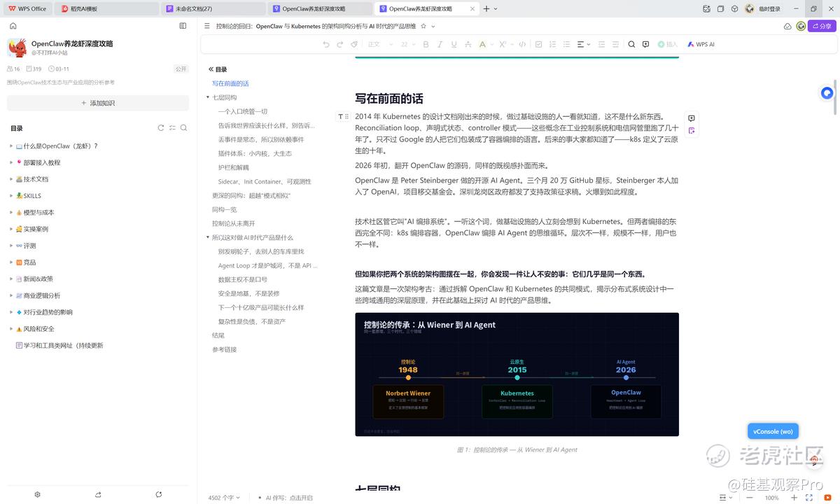Screen dimensions: 840x504
Task: Open the vConsole (wo) button
Action: 773,431
